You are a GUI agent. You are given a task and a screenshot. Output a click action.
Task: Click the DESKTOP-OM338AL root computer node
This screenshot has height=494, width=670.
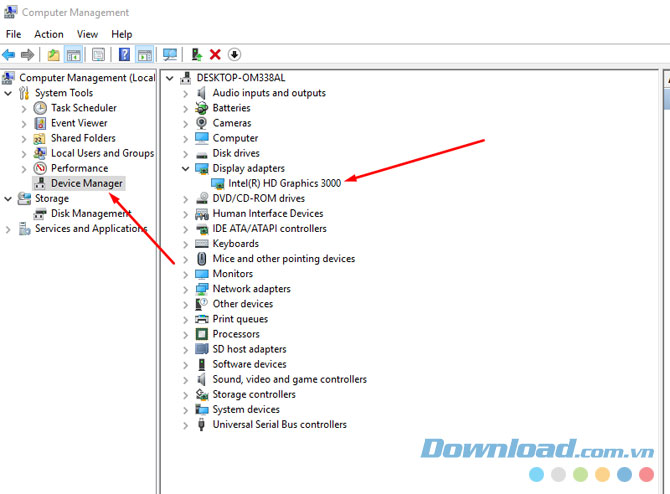click(x=240, y=78)
